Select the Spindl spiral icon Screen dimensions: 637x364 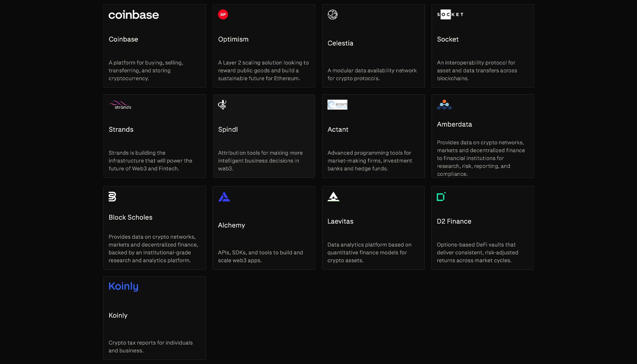click(222, 105)
